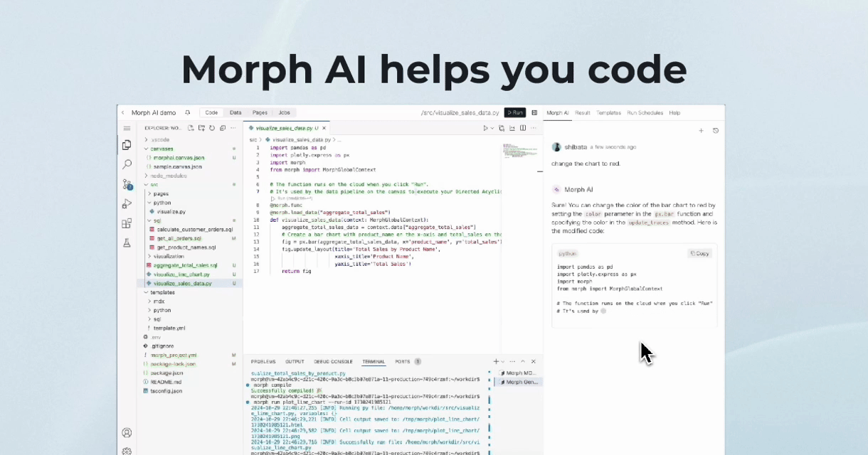Switch to PORTS panel tab
Image resolution: width=868 pixels, height=455 pixels.
pos(408,361)
